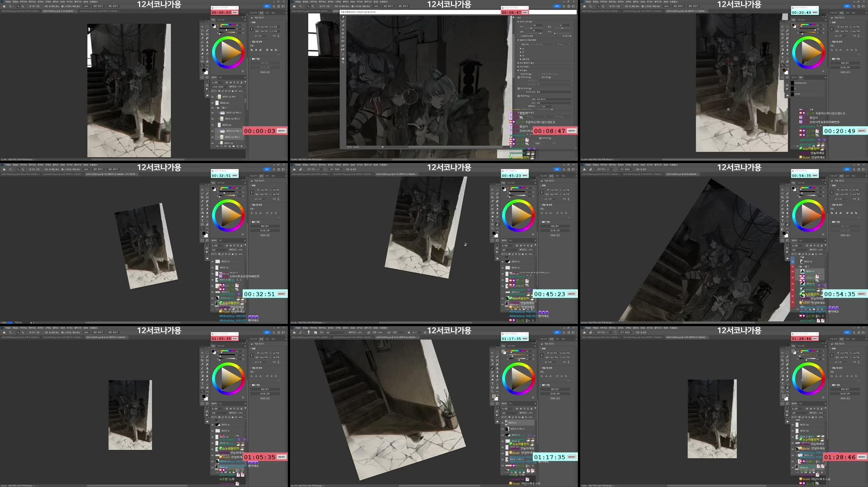The width and height of the screenshot is (868, 487).
Task: Collapse Brush Tool Options in Liquify dialog
Action: (518, 22)
